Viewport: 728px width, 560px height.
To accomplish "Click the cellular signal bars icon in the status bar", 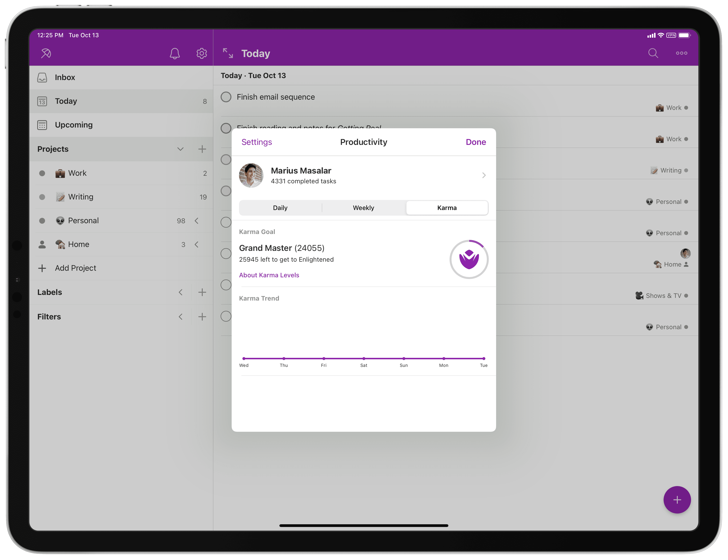I will [651, 35].
